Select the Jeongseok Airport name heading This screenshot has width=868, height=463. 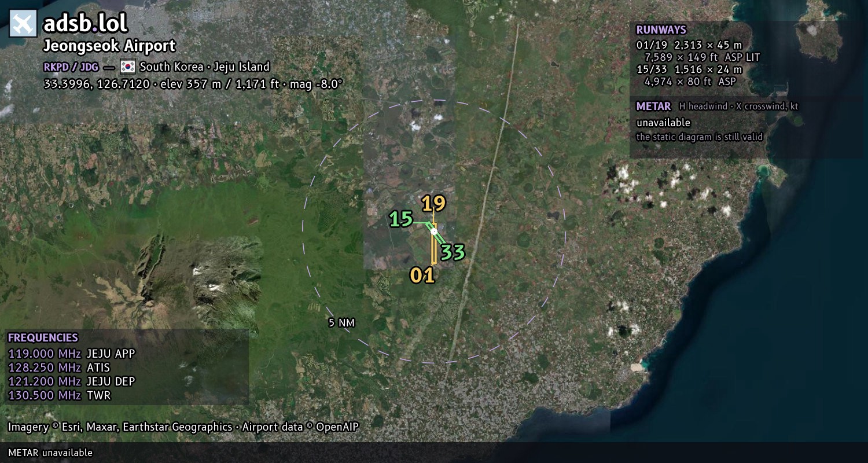(x=109, y=46)
